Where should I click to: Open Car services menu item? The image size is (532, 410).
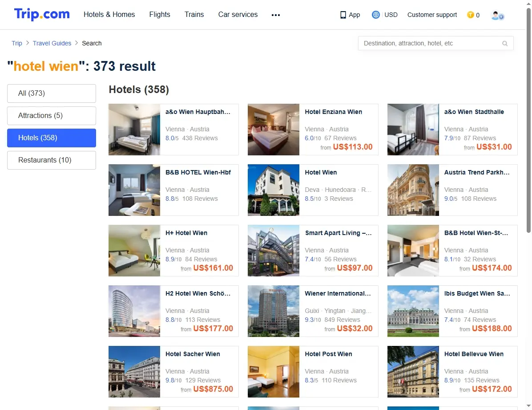238,15
